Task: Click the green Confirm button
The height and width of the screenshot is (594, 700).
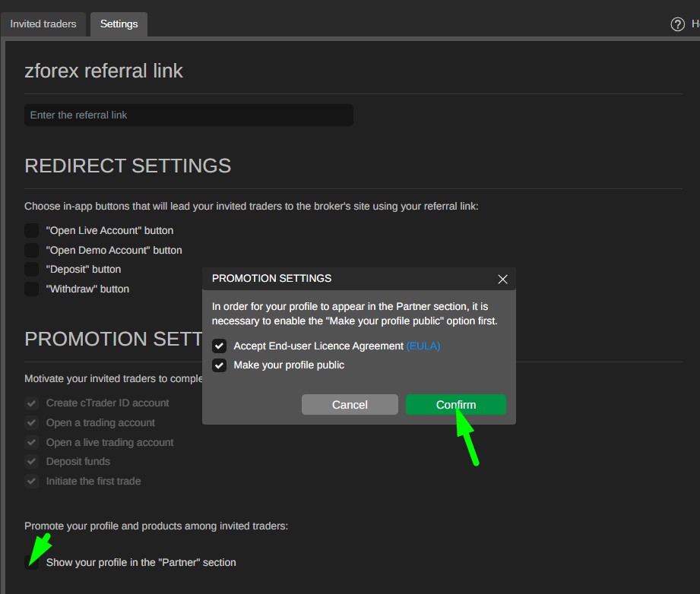Action: [455, 405]
